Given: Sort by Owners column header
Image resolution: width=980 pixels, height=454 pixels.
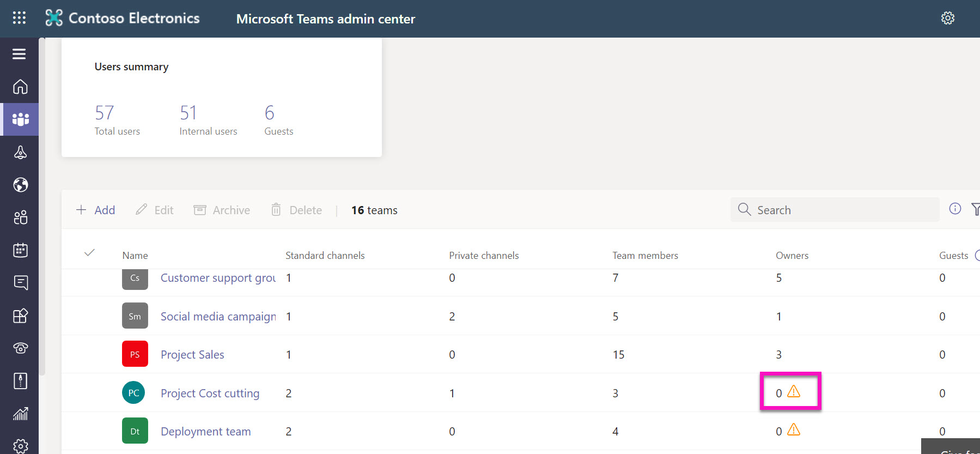Looking at the screenshot, I should point(792,256).
